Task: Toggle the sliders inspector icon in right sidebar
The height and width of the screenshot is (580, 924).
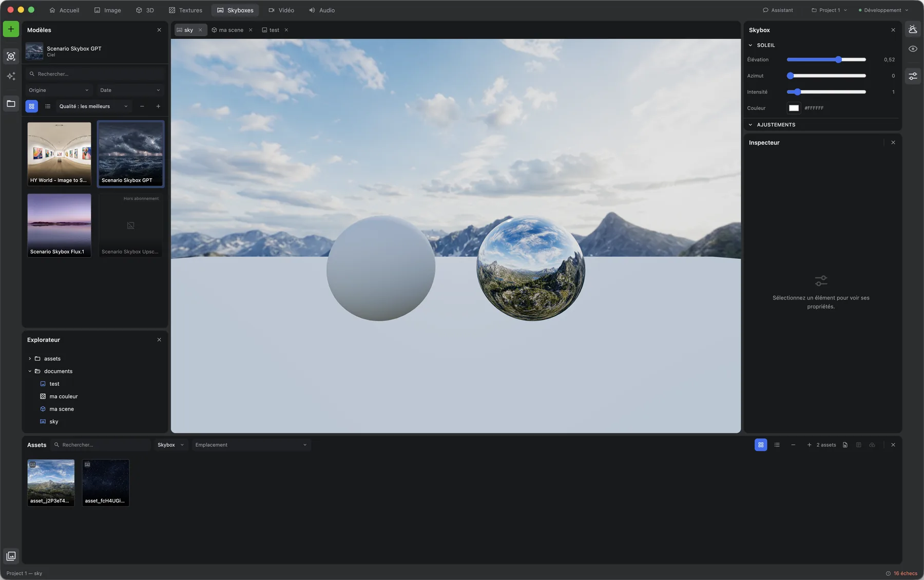Action: tap(913, 76)
